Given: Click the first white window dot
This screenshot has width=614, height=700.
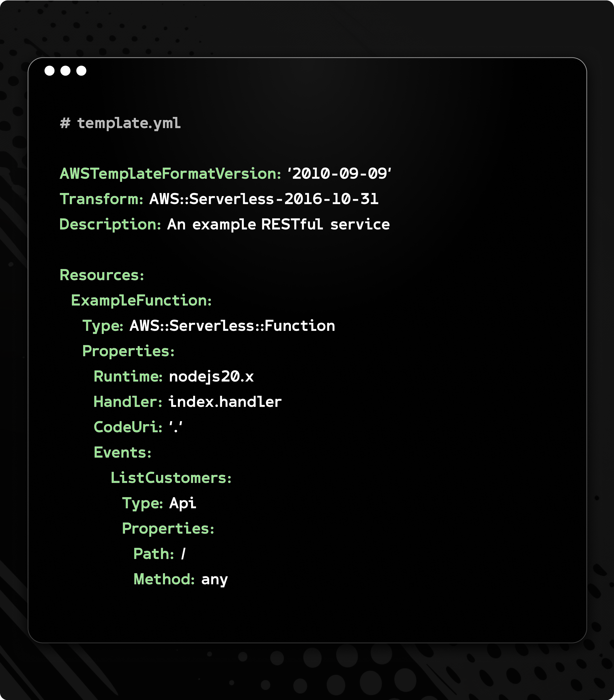Looking at the screenshot, I should point(50,71).
